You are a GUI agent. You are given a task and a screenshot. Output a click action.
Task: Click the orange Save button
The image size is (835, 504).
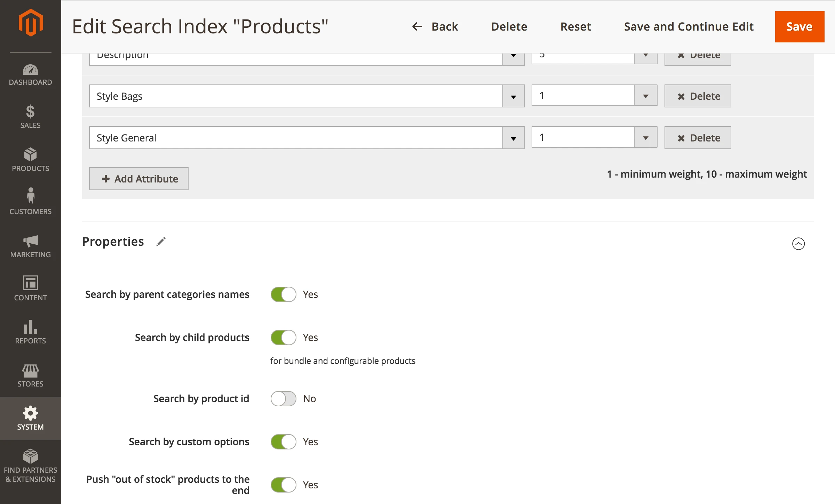799,27
